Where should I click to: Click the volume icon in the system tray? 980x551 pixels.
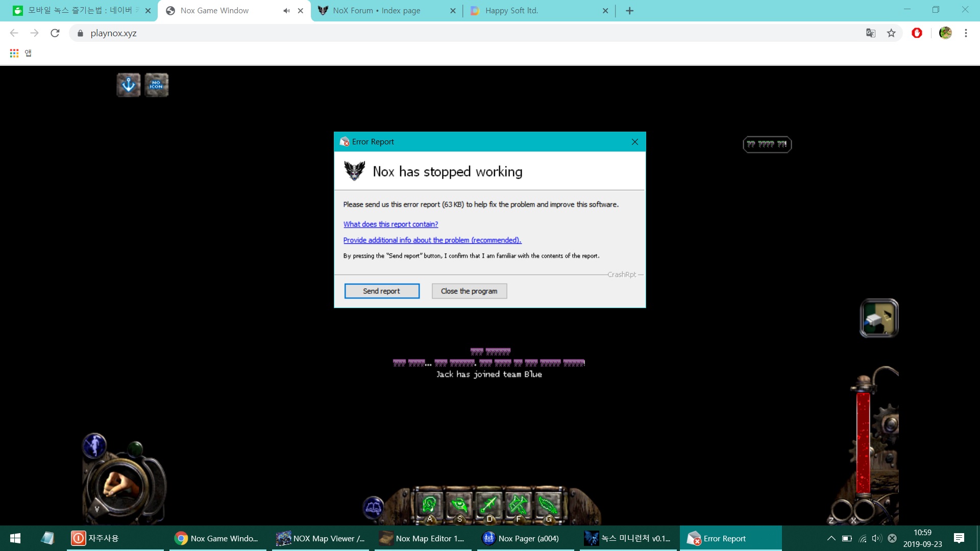tap(877, 538)
